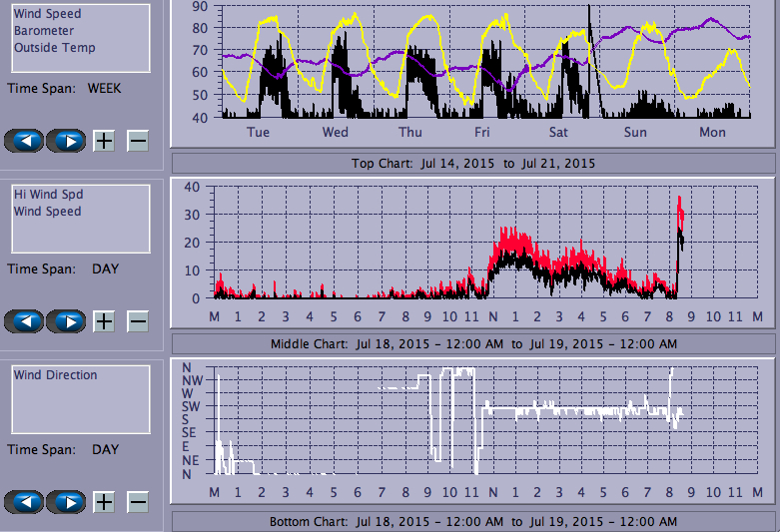Click the Top Chart date range bar
The image size is (780, 532).
tap(473, 163)
